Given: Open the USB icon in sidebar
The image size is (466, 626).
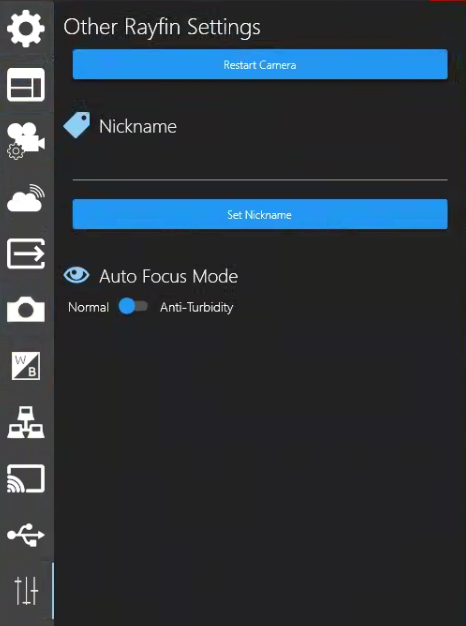Looking at the screenshot, I should tap(26, 535).
